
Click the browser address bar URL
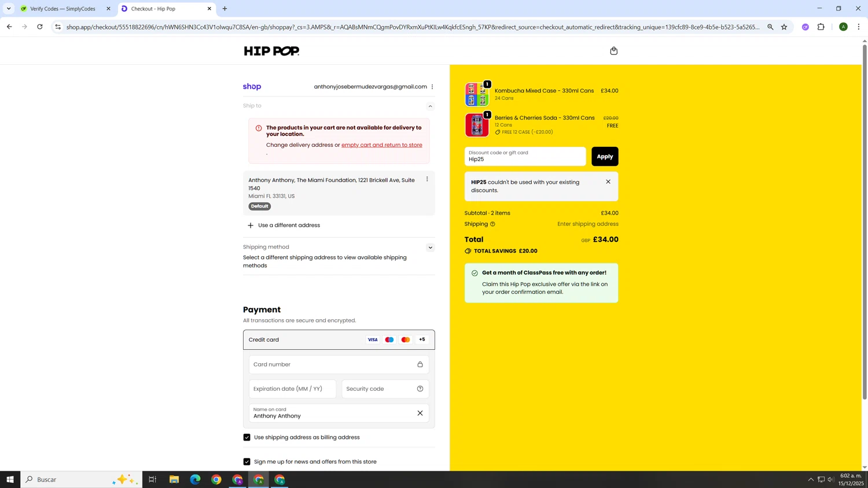[x=413, y=27]
